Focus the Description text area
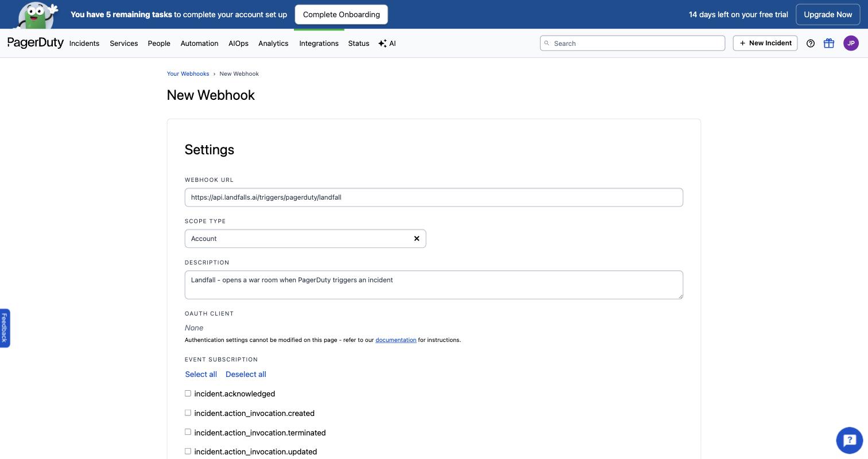 click(x=434, y=285)
